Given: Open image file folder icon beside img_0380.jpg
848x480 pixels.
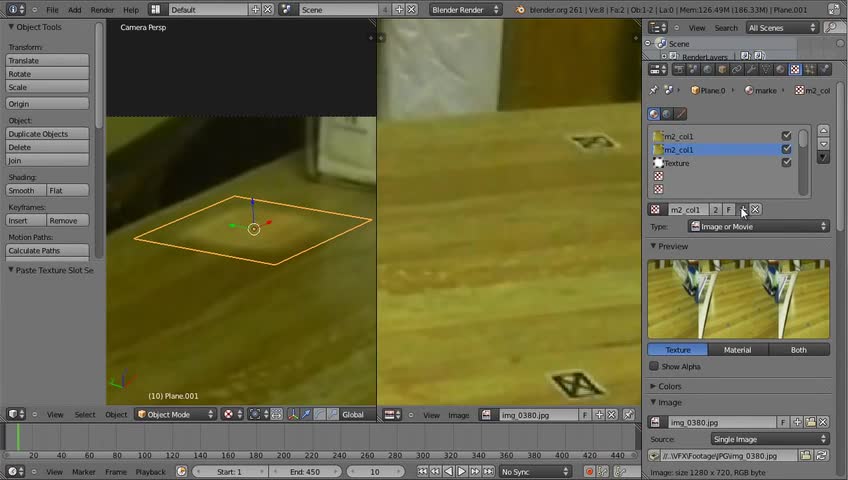Looking at the screenshot, I should tap(810, 422).
